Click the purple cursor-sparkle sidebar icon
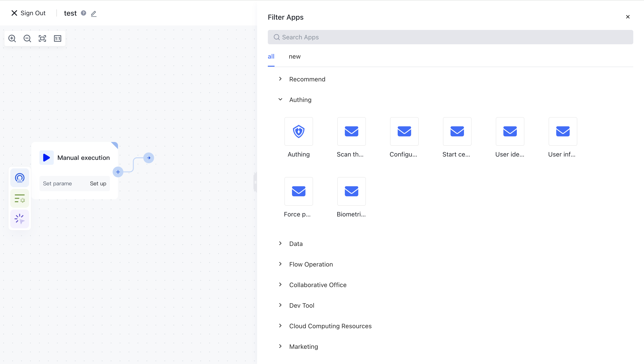 19,219
